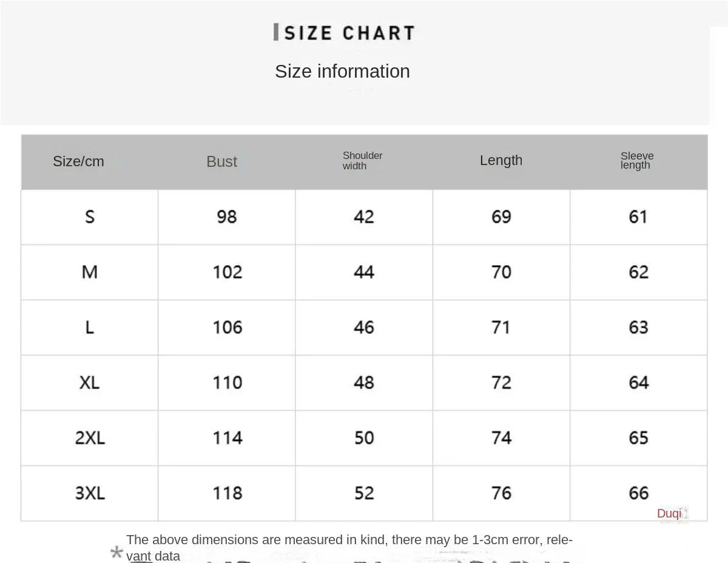728x563 pixels.
Task: Select sleeve length 64 for size XL
Action: (x=639, y=383)
